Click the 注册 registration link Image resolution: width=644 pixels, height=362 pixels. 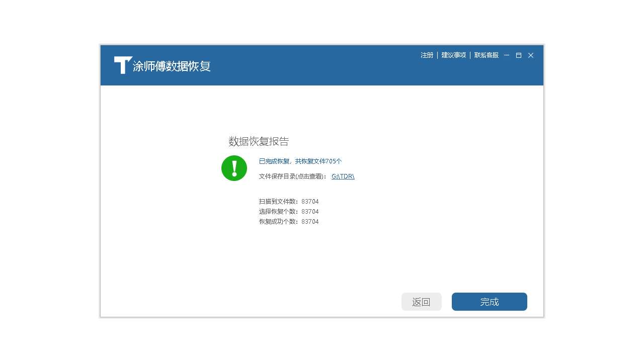point(426,55)
